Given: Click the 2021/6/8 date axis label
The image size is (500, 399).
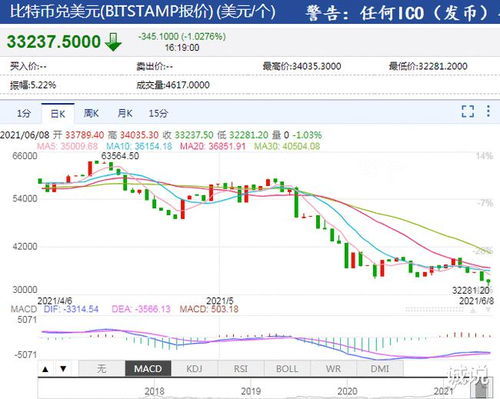Looking at the screenshot, I should click(476, 301).
